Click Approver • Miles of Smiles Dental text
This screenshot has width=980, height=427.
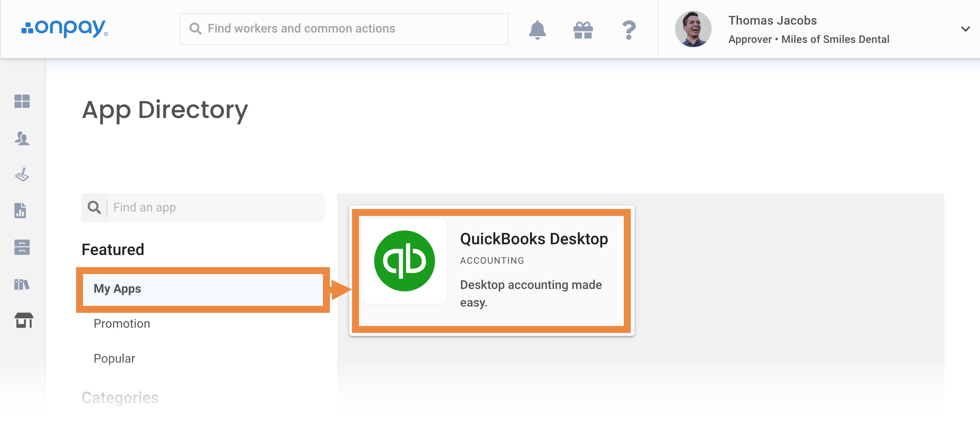pyautogui.click(x=808, y=39)
